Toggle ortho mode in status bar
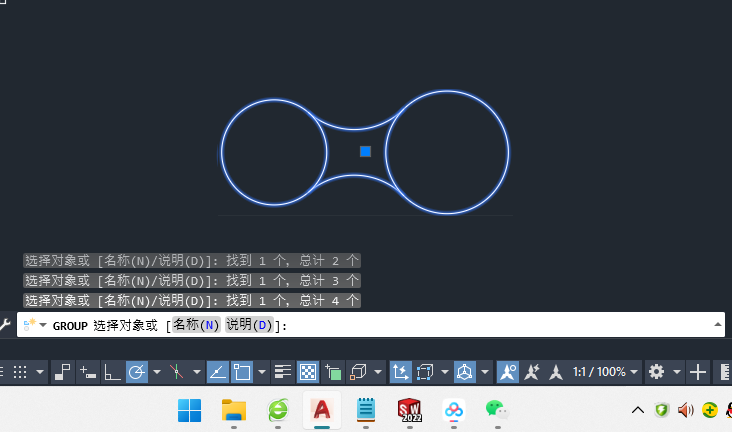732x432 pixels. click(112, 372)
